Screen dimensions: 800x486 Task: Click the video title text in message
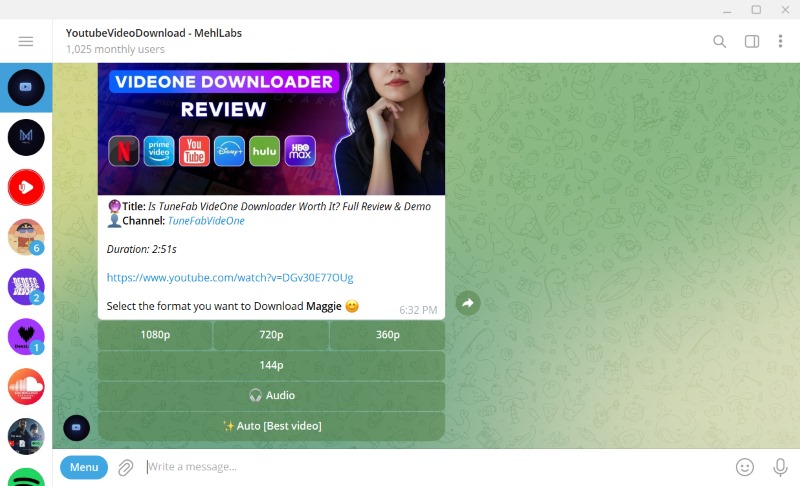(289, 207)
